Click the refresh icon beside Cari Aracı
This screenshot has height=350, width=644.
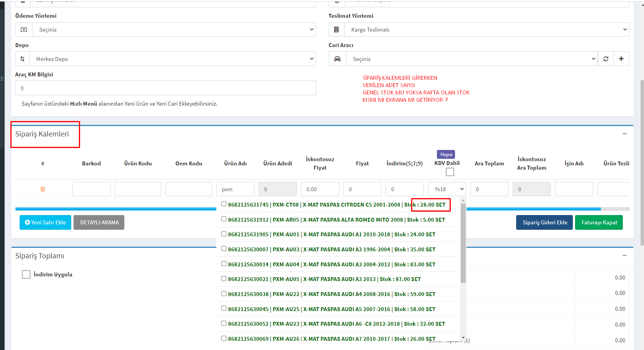coord(606,59)
